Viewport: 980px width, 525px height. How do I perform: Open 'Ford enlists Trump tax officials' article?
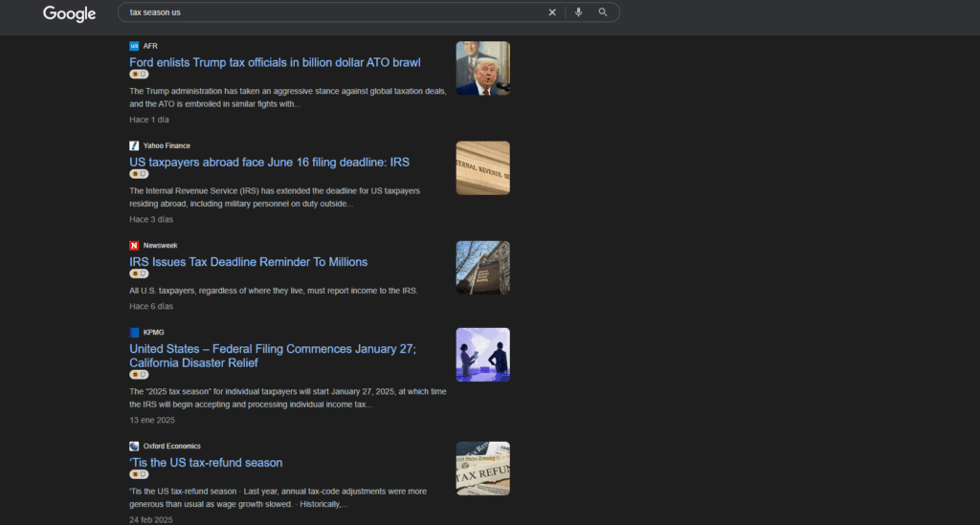click(275, 62)
